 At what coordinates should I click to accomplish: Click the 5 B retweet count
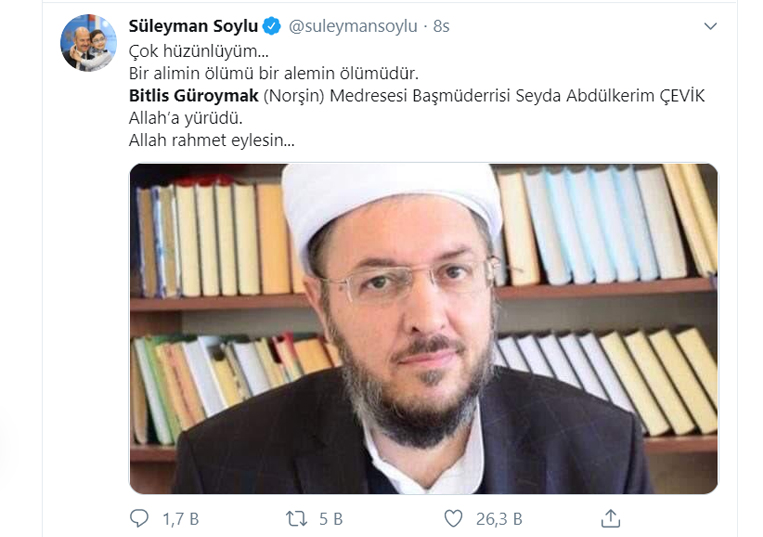click(331, 519)
